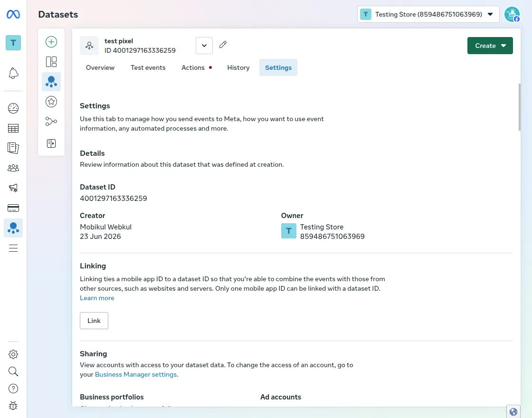Click the Sharing section heading
The image size is (532, 418).
tap(93, 353)
